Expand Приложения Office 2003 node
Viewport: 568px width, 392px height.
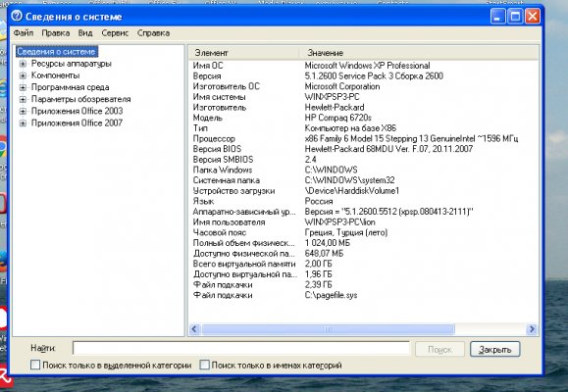23,111
